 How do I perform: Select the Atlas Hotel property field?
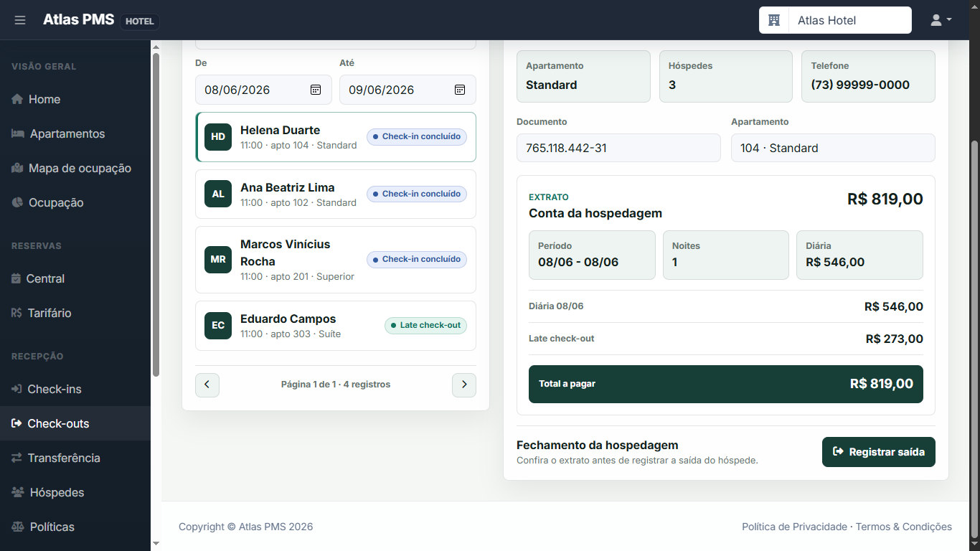coord(850,20)
